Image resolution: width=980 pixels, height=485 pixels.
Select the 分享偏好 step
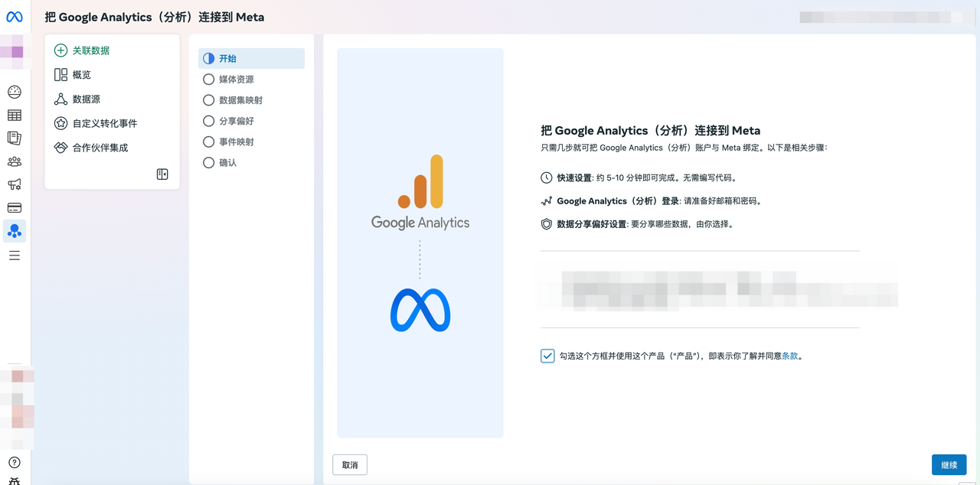click(x=236, y=121)
